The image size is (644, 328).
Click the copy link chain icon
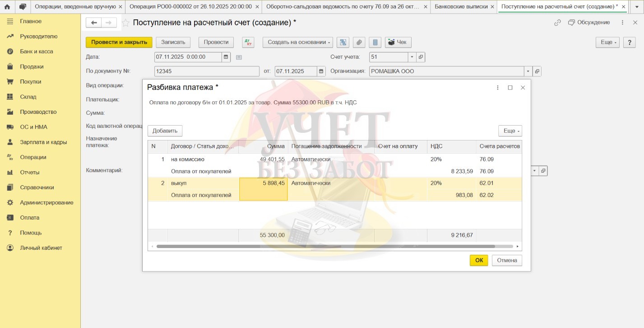tap(557, 23)
